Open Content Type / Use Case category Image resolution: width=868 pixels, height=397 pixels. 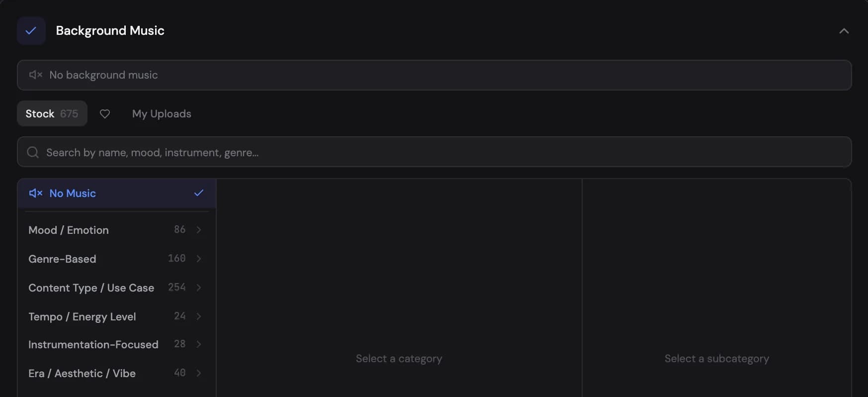click(117, 288)
